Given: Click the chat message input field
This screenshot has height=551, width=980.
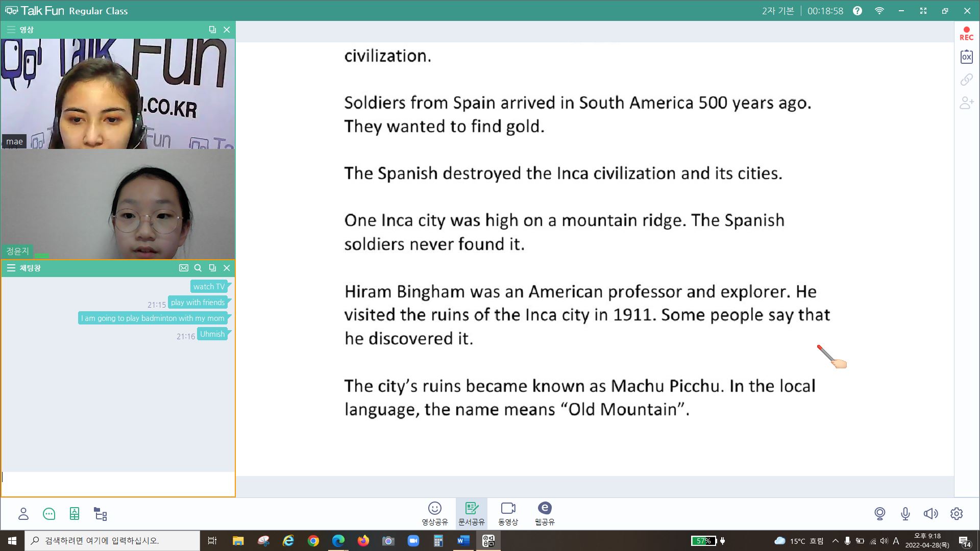Looking at the screenshot, I should coord(118,484).
